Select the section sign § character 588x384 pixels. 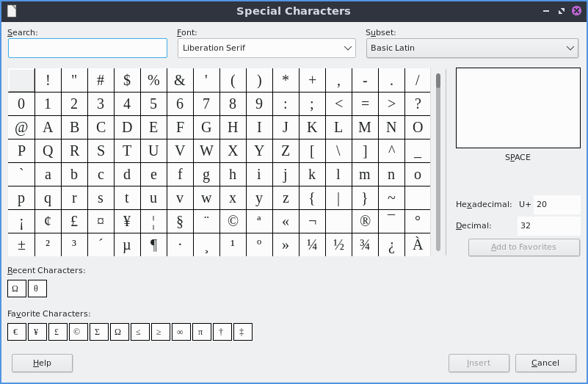tap(180, 220)
